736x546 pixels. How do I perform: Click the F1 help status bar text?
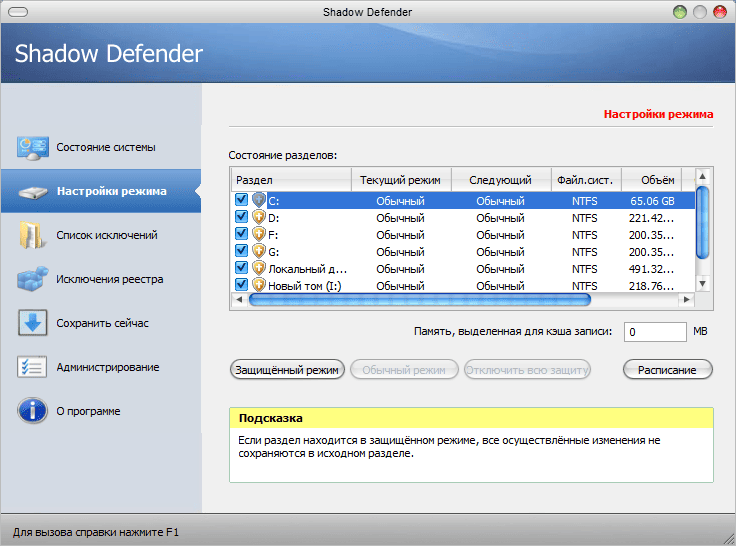click(x=96, y=532)
